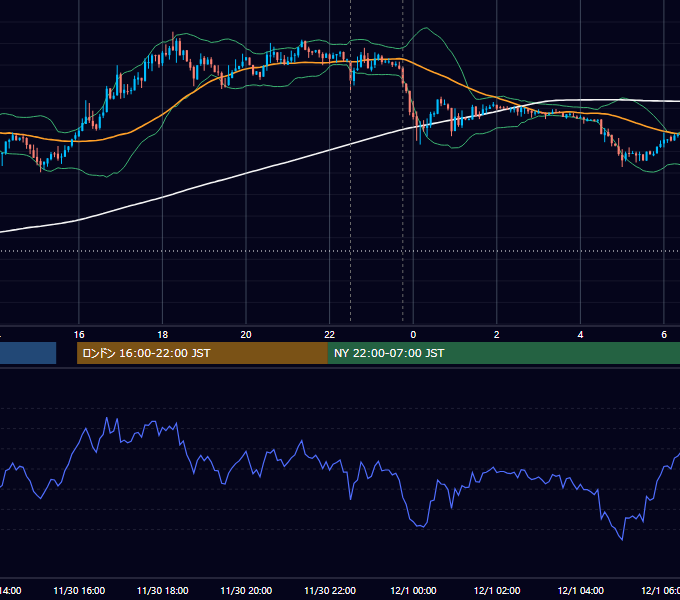
Task: Click the 6 hour label on the chart axis
Action: point(664,335)
